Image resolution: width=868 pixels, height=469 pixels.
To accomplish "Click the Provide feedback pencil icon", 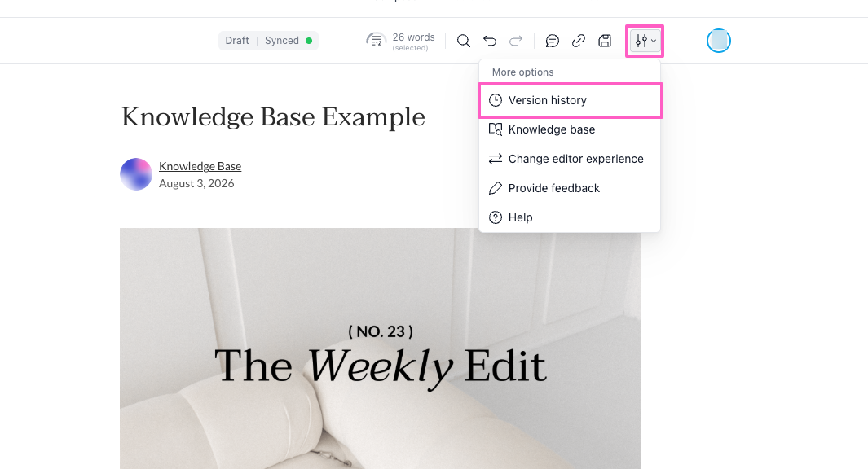I will [x=496, y=188].
